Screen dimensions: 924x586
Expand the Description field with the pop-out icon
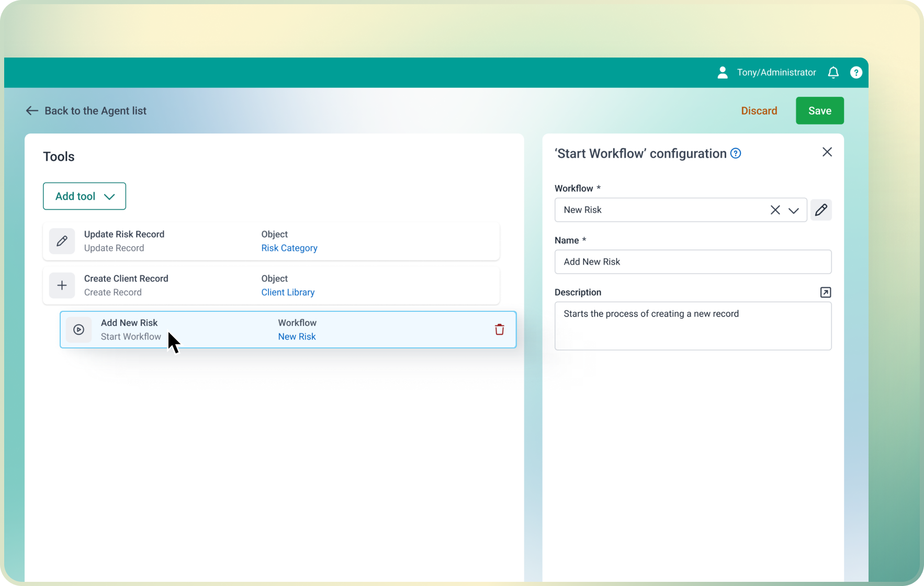point(825,292)
